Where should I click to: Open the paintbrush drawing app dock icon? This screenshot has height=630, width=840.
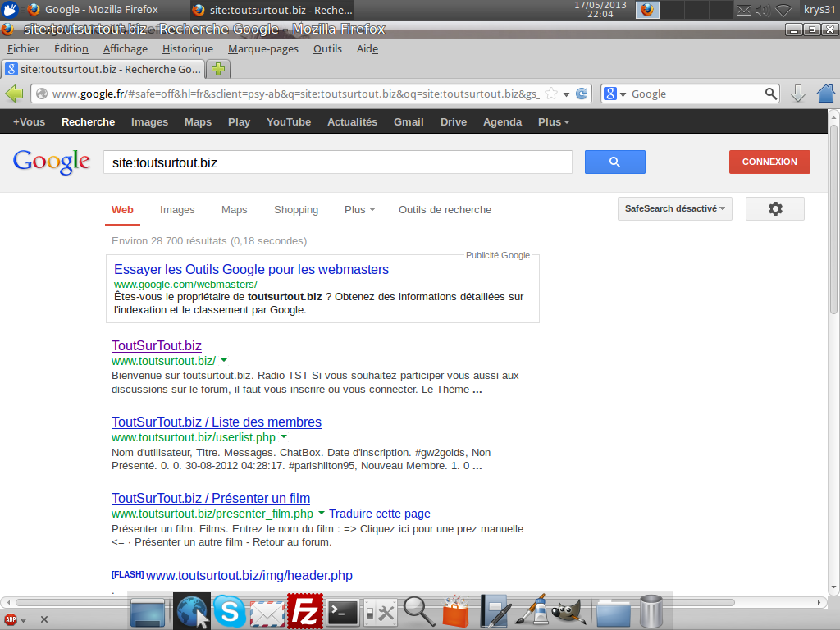[532, 610]
